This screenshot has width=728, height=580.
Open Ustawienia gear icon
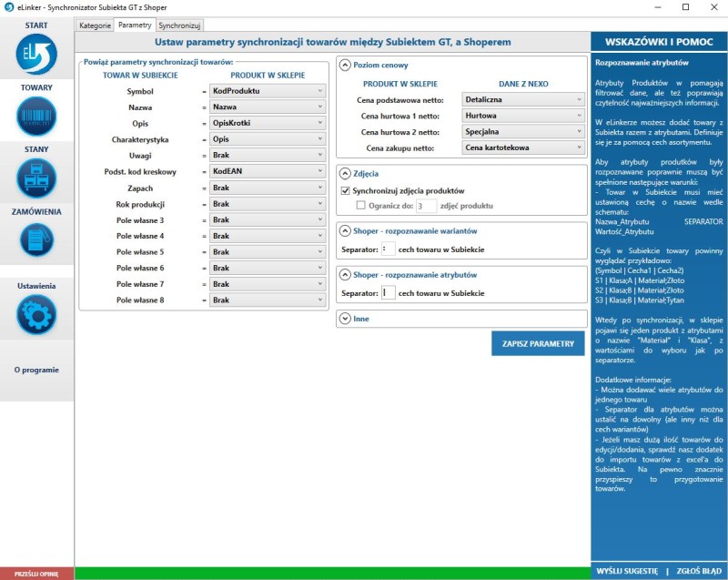36,315
